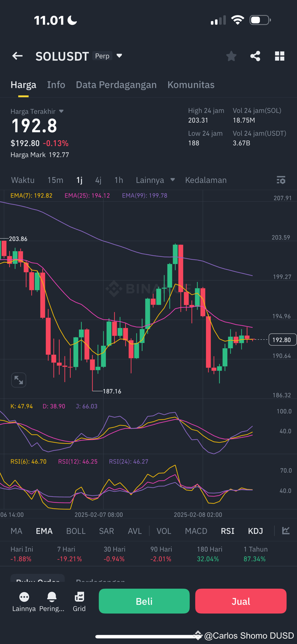Select the 15m timeframe

55,180
